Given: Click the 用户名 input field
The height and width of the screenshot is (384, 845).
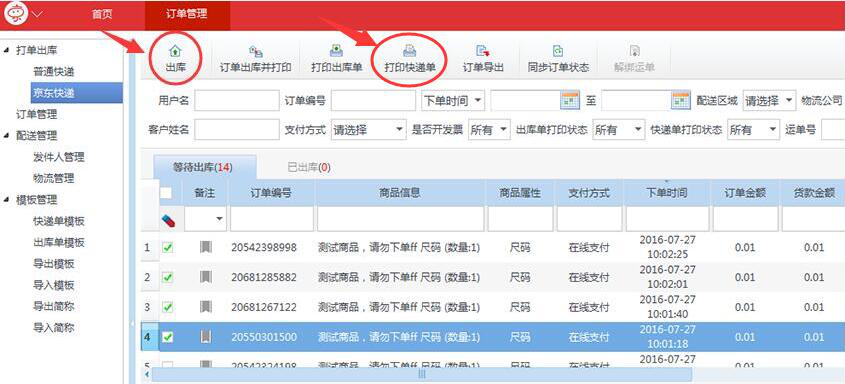Looking at the screenshot, I should tap(237, 100).
